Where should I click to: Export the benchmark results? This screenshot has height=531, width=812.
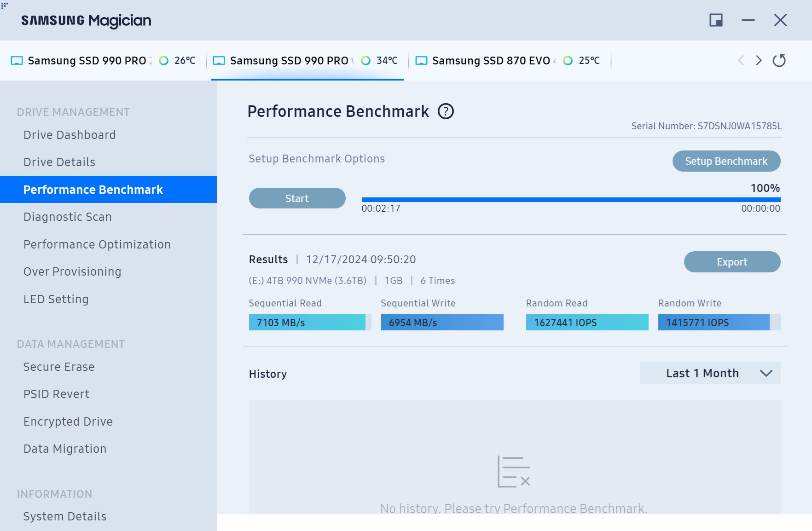click(732, 262)
